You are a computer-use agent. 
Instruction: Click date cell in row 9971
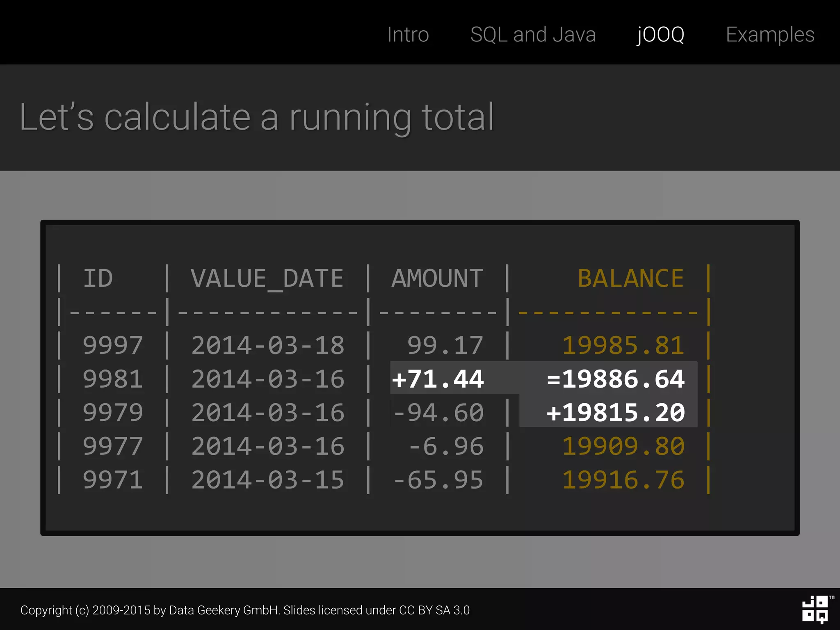(x=267, y=480)
